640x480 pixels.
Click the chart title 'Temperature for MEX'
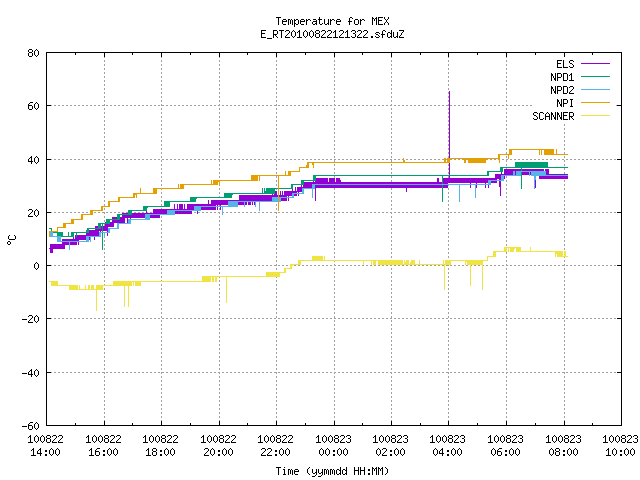332,21
